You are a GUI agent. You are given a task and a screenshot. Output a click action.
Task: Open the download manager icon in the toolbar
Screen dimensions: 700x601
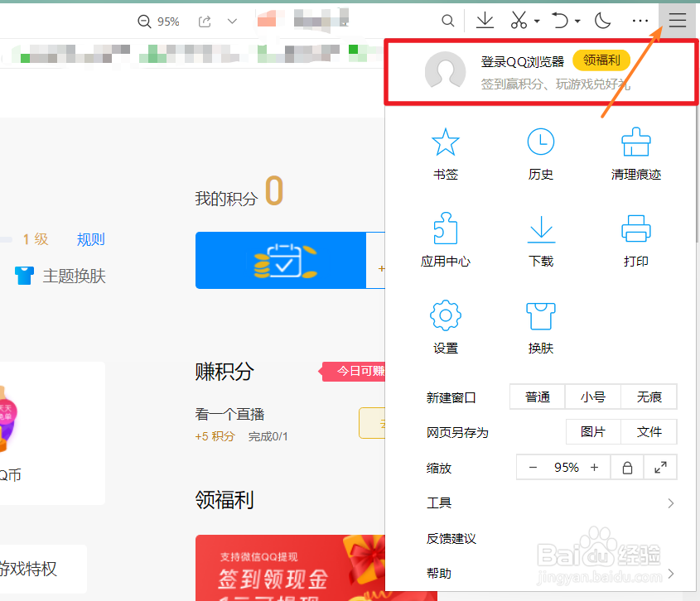click(485, 20)
